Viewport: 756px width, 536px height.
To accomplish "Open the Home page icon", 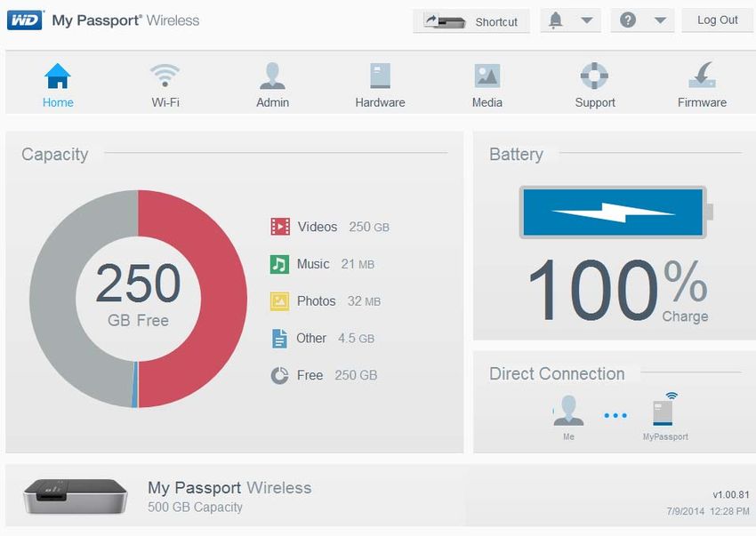I will coord(58,76).
